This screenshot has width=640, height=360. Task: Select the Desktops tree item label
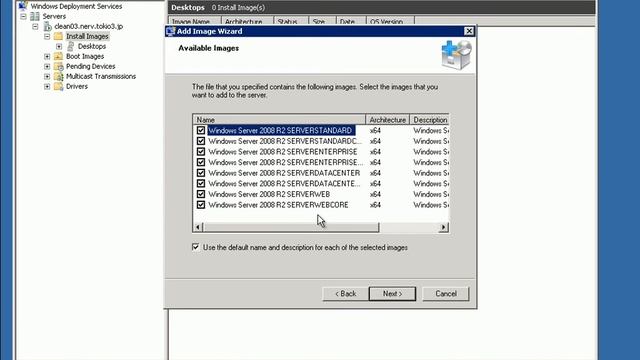tap(92, 47)
